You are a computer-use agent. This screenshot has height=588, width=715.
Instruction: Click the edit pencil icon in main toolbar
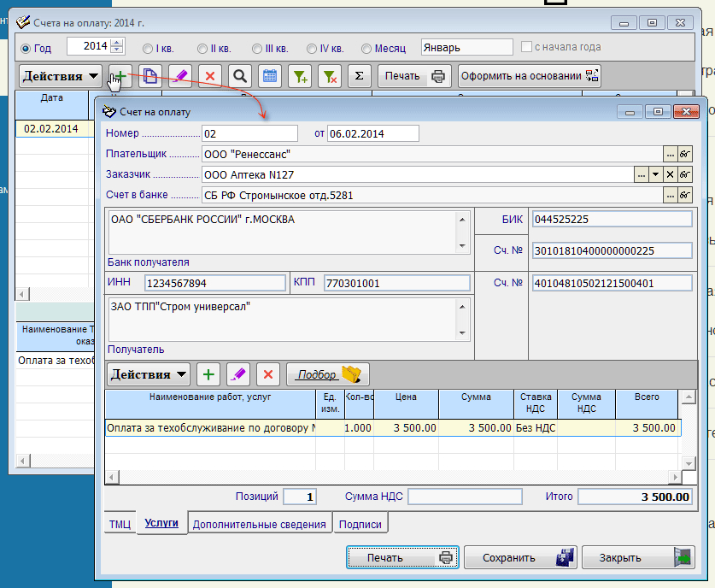(x=180, y=76)
